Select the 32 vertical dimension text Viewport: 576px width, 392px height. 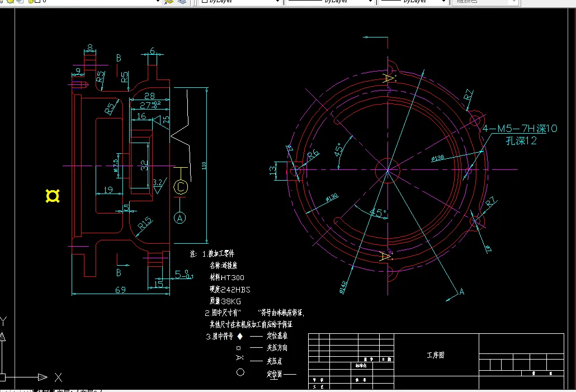pos(144,166)
